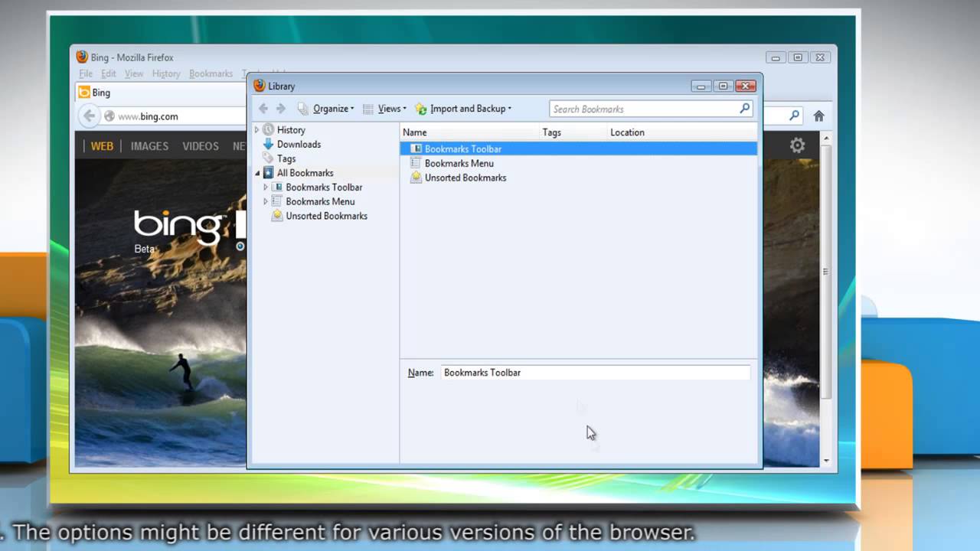The height and width of the screenshot is (551, 980).
Task: Open the Edit menu in Firefox
Action: click(x=109, y=74)
